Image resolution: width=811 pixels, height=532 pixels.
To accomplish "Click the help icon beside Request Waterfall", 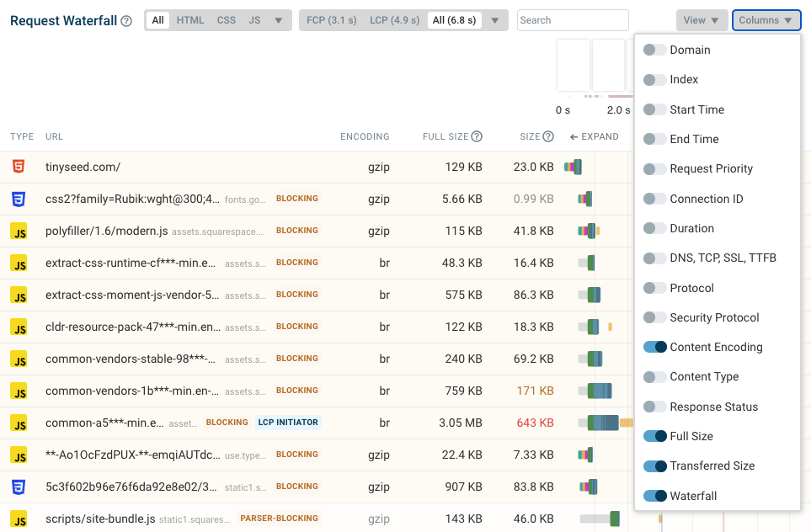I will pos(126,21).
